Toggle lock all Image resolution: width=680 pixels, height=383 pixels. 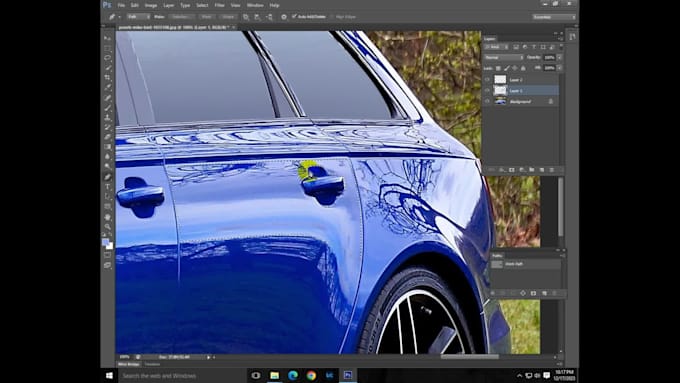[523, 68]
